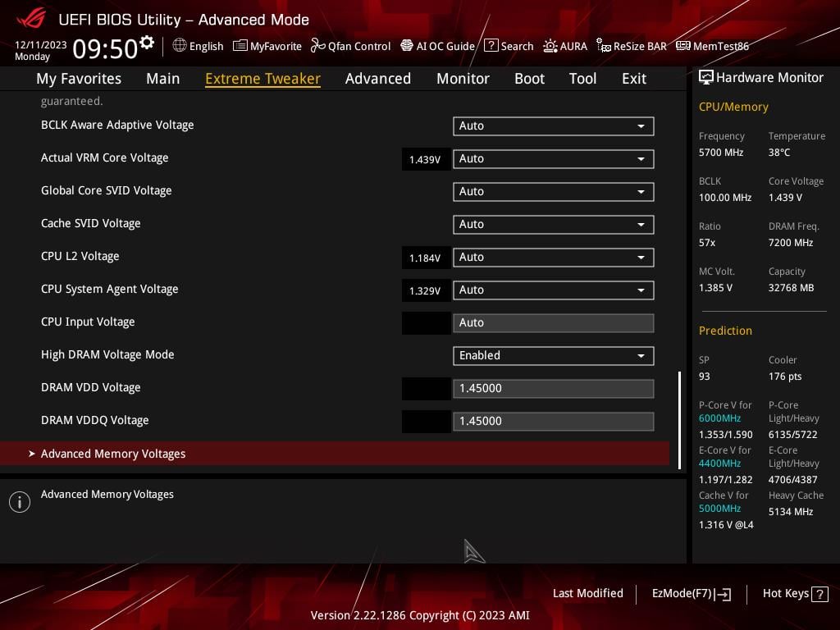The width and height of the screenshot is (840, 630).
Task: Expand BCLK Aware Adaptive Voltage dropdown
Action: click(x=553, y=126)
